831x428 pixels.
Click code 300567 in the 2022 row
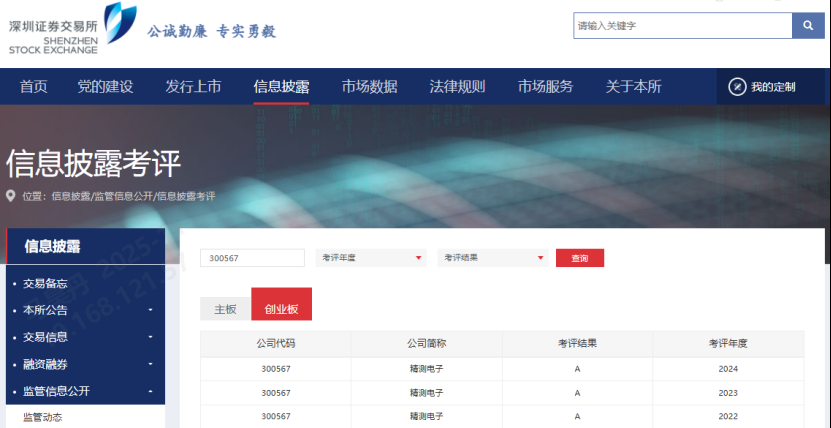(276, 416)
